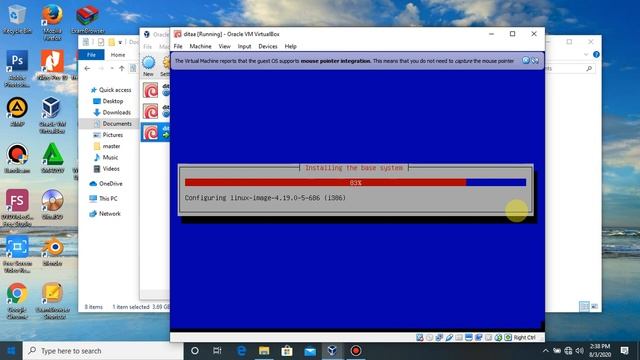640x360 pixels.
Task: Select Videos in navigation pane
Action: [x=107, y=169]
